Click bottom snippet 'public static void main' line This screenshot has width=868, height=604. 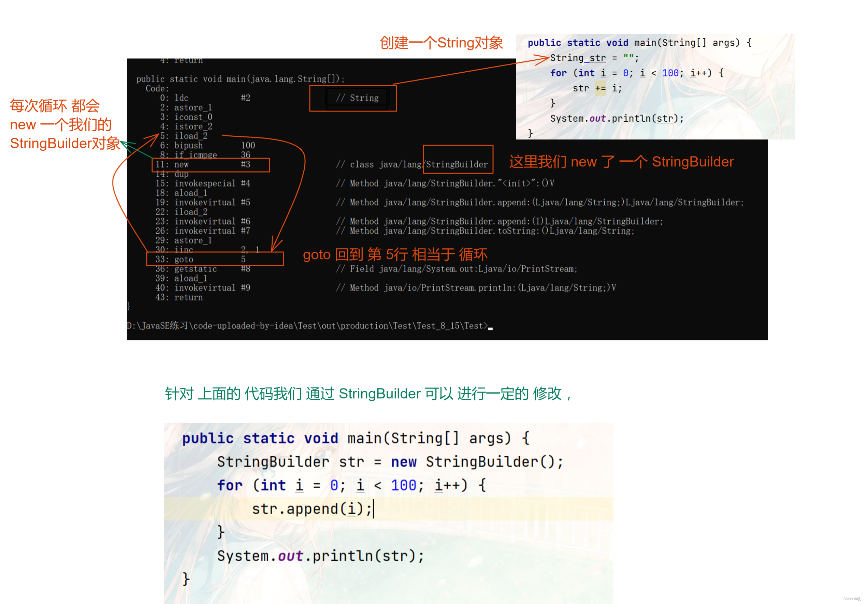[356, 439]
